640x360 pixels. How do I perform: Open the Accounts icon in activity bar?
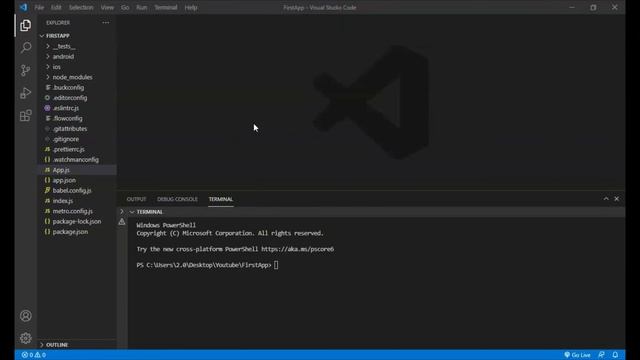pyautogui.click(x=26, y=316)
